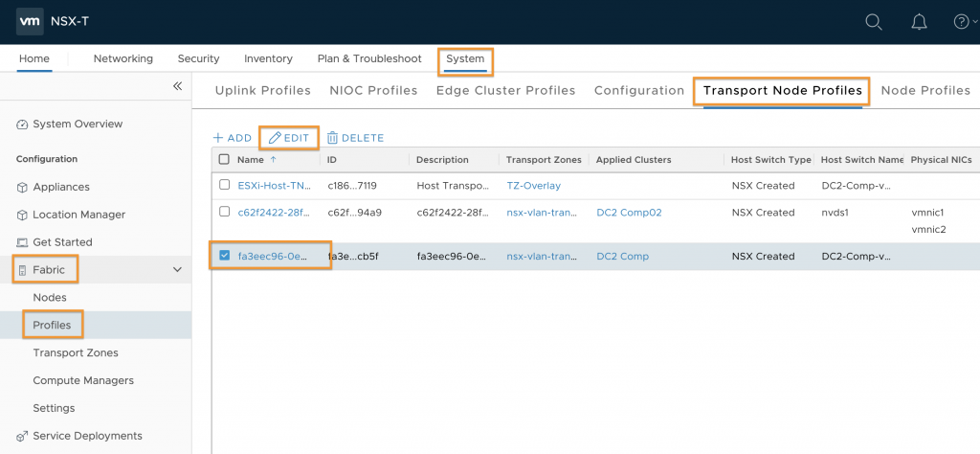This screenshot has width=980, height=454.
Task: Open Profiles under Fabric
Action: [52, 326]
